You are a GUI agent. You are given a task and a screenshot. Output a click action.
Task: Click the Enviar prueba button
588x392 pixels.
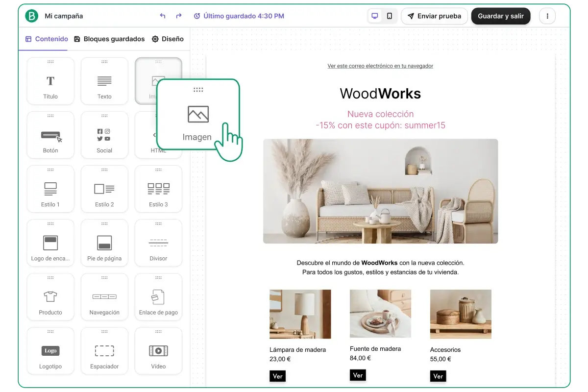(x=434, y=16)
